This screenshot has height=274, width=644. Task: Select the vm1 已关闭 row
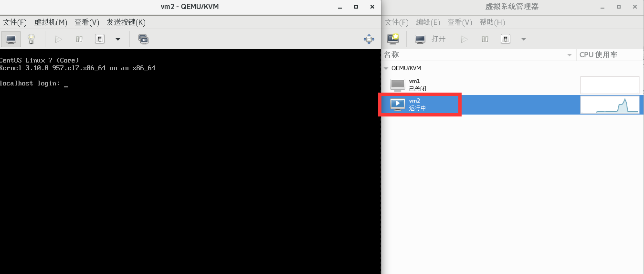[512, 85]
